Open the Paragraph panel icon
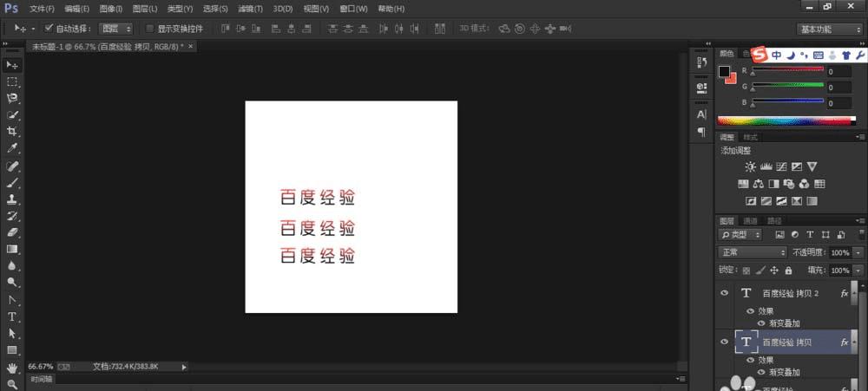Viewport: 868px width, 391px height. (x=701, y=132)
